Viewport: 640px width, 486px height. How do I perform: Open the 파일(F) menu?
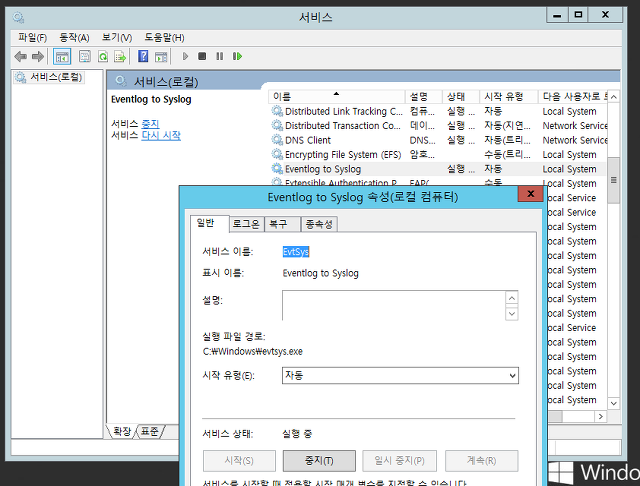[x=33, y=38]
